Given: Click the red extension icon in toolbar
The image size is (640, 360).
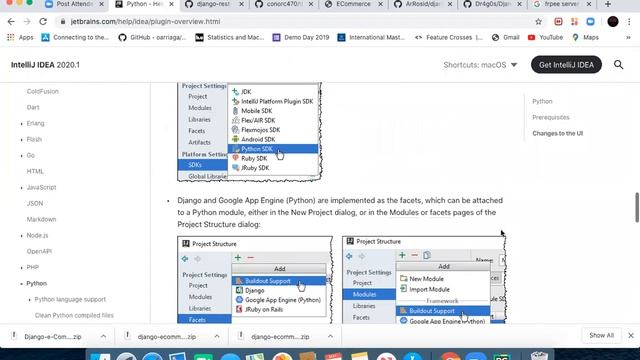Looking at the screenshot, I should pyautogui.click(x=558, y=22).
